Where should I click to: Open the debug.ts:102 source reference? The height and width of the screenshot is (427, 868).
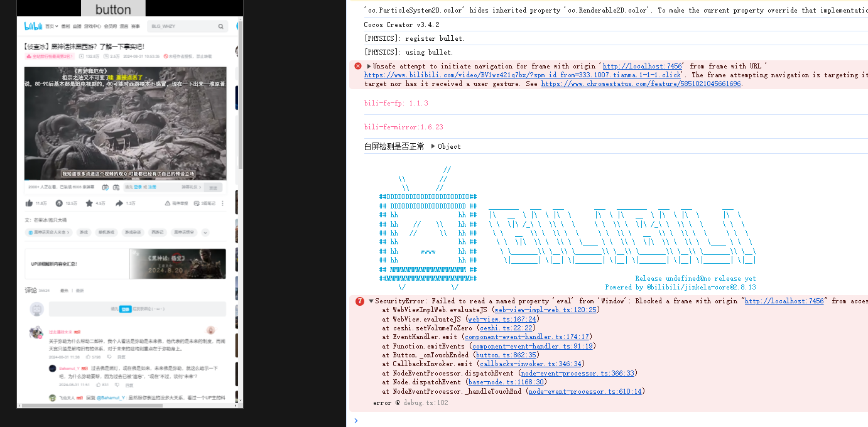tap(425, 403)
